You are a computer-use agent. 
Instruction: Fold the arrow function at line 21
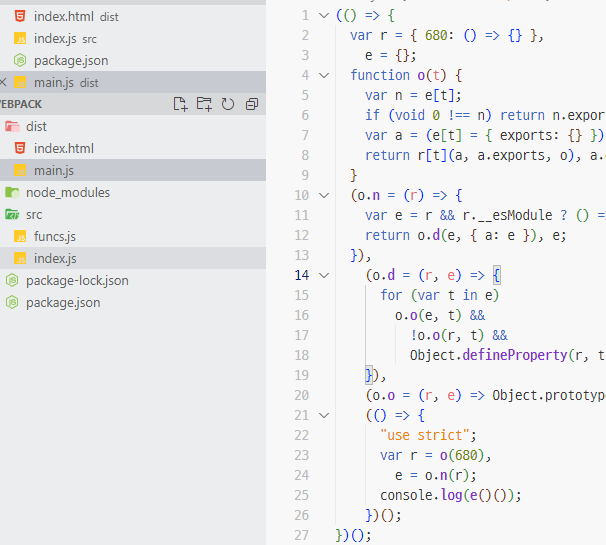pyautogui.click(x=324, y=416)
